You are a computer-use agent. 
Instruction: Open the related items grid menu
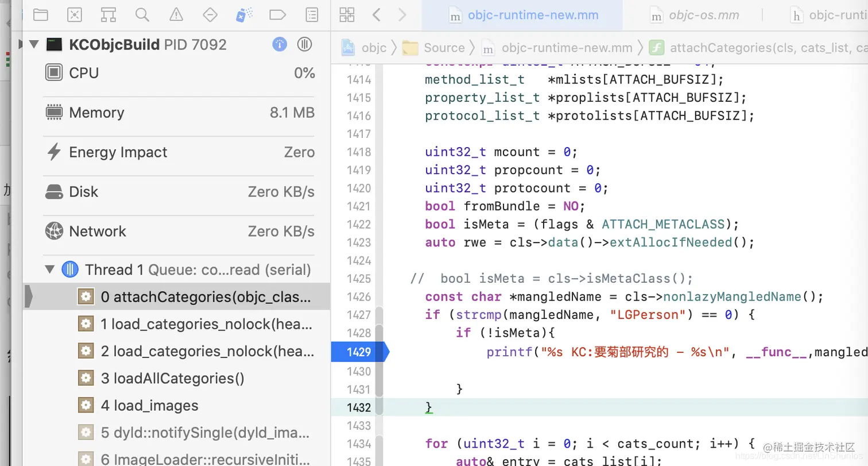(x=346, y=15)
